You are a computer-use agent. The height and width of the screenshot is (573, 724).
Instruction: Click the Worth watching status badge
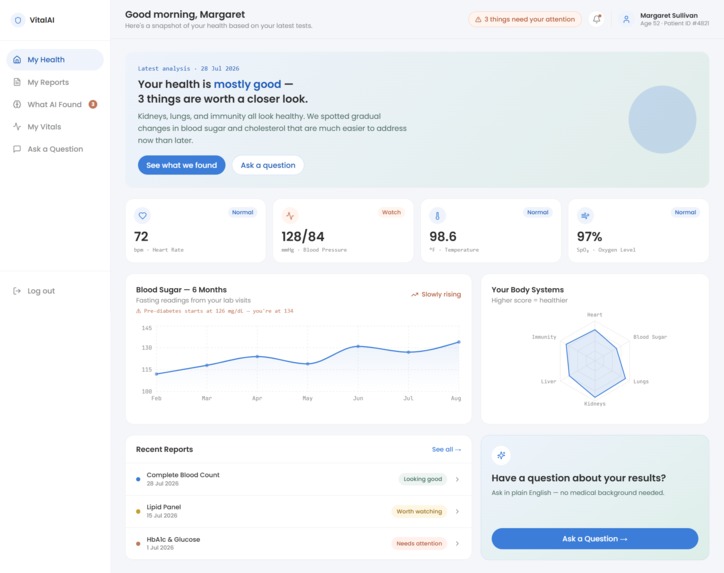click(x=419, y=511)
